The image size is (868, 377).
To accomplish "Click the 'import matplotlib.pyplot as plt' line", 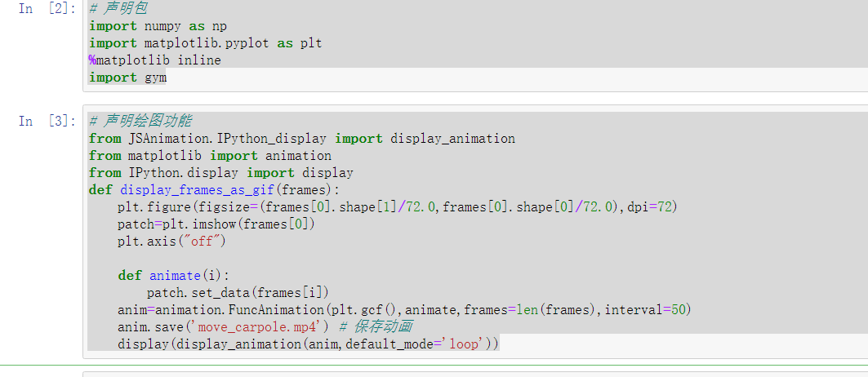I will point(206,43).
